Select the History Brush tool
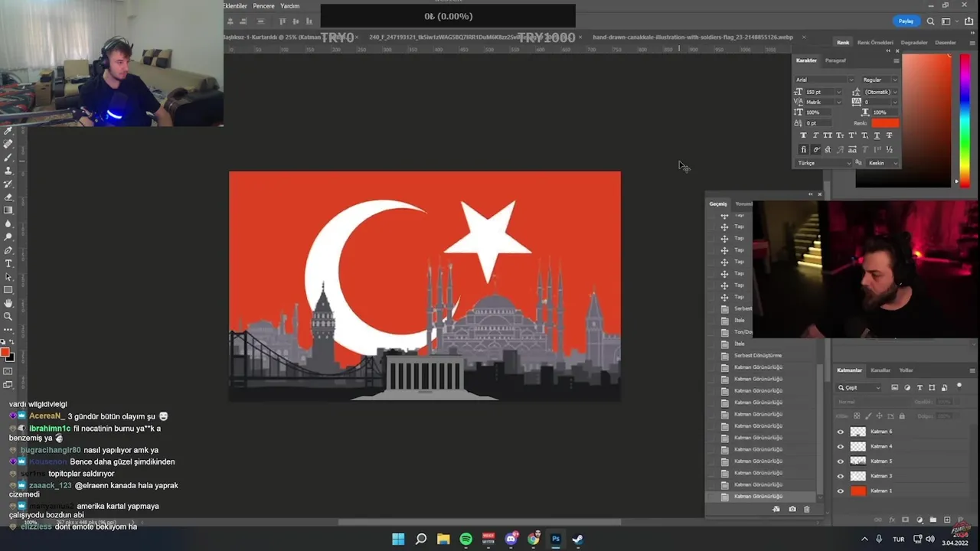 [x=8, y=184]
